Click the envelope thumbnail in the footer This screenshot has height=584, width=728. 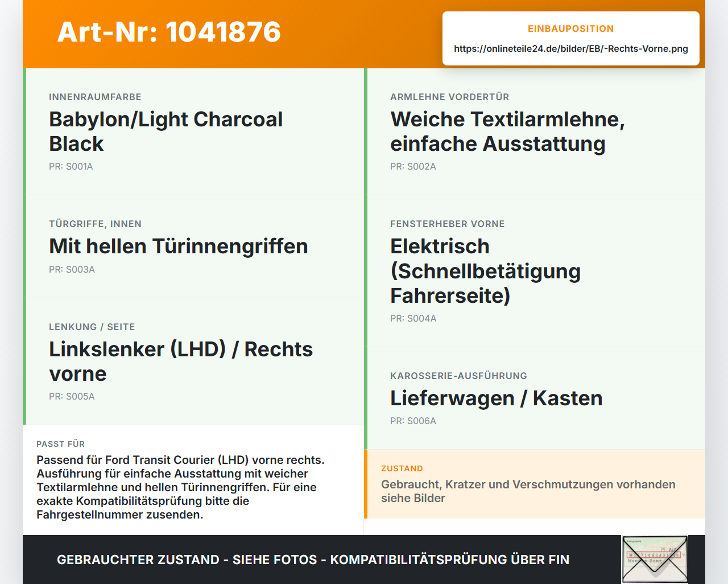pyautogui.click(x=655, y=560)
